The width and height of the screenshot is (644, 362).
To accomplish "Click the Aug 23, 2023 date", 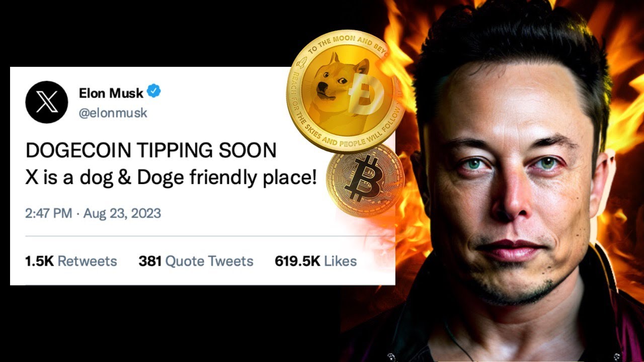I will [122, 213].
